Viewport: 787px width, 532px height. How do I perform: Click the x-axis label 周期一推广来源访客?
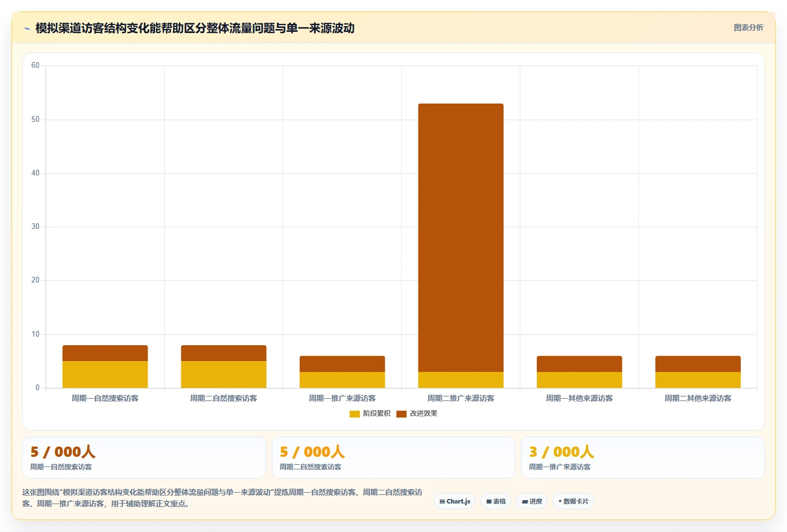tap(342, 398)
